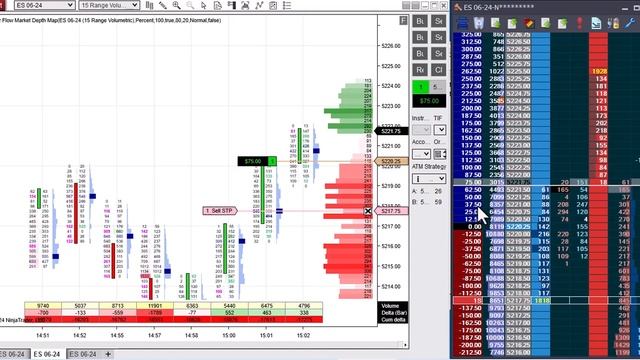
Task: Open the data series icon in chart toolbar
Action: click(x=245, y=5)
